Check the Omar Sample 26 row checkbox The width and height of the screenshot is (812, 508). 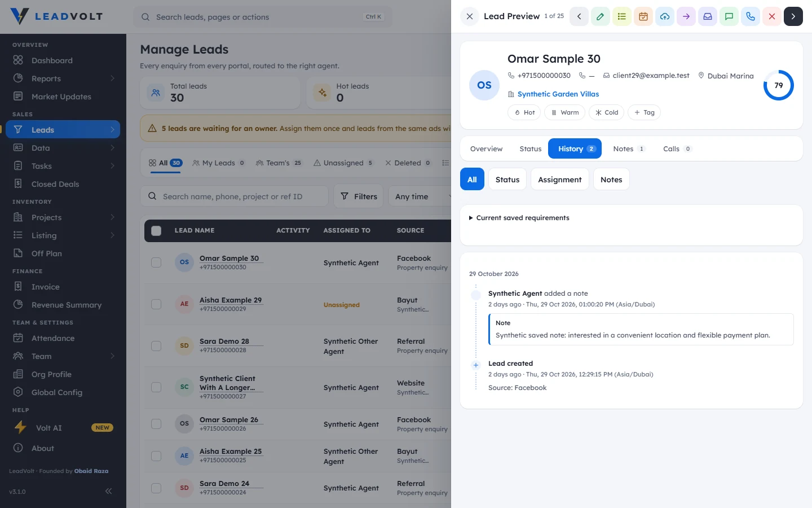[x=156, y=424]
